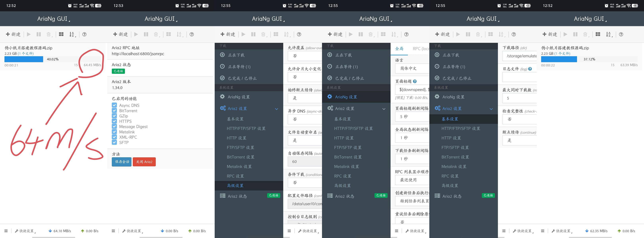Image resolution: width=644 pixels, height=238 pixels.
Task: Tap the alarm clock icon in the 12:53 status bar
Action: (177, 6)
